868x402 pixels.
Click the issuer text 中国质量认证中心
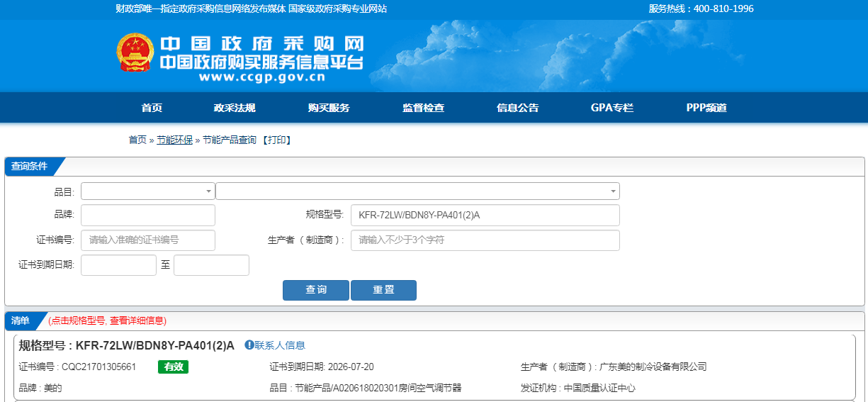600,388
